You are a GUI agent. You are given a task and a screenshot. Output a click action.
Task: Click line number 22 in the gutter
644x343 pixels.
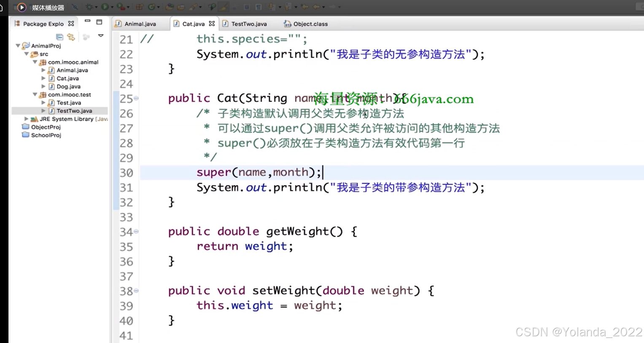[x=126, y=54]
